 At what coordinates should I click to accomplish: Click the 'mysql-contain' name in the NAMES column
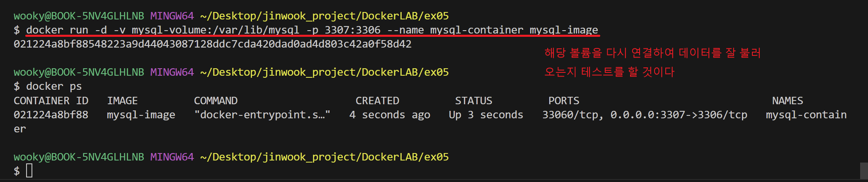pyautogui.click(x=806, y=115)
